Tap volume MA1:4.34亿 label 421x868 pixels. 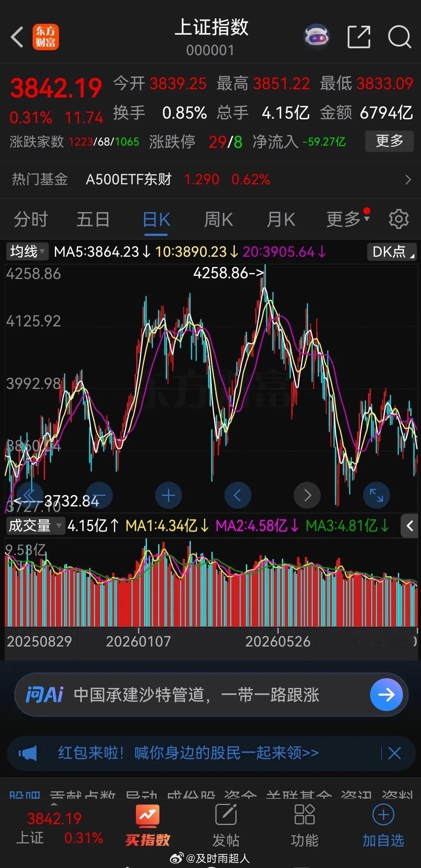(167, 526)
